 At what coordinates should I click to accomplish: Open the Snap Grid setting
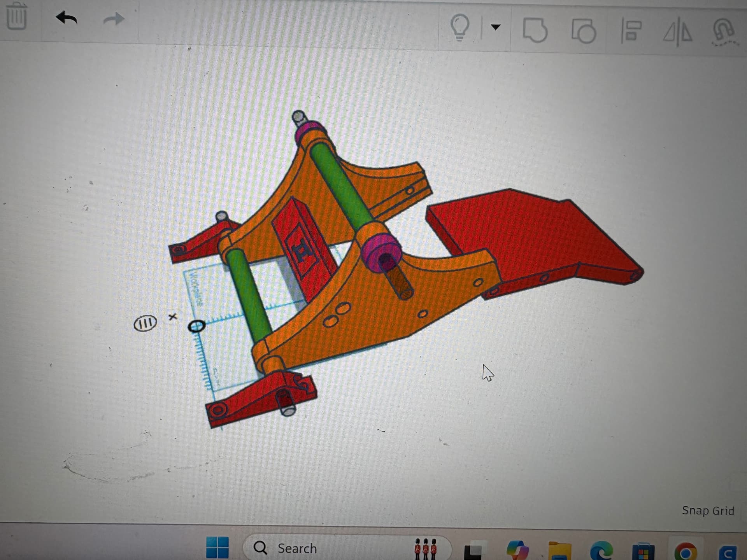(708, 511)
